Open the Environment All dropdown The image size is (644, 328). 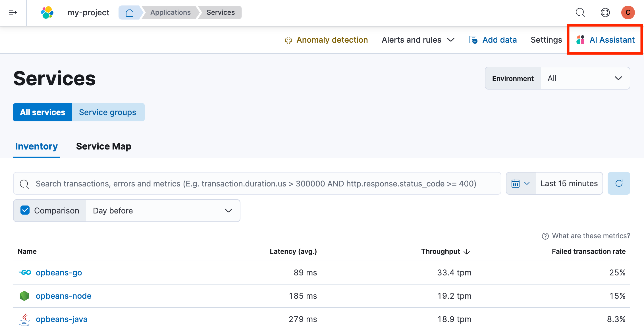pos(585,78)
